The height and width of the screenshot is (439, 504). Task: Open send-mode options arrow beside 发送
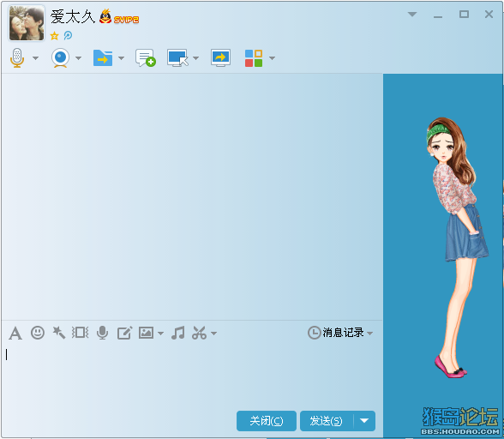[x=364, y=421]
